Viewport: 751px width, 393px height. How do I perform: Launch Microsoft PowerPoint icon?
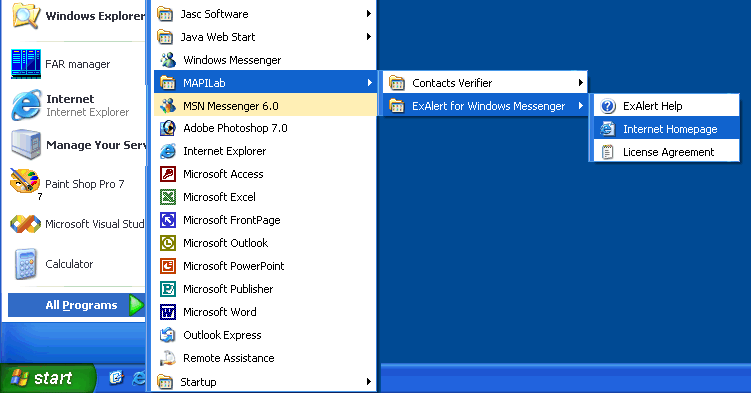tap(168, 266)
